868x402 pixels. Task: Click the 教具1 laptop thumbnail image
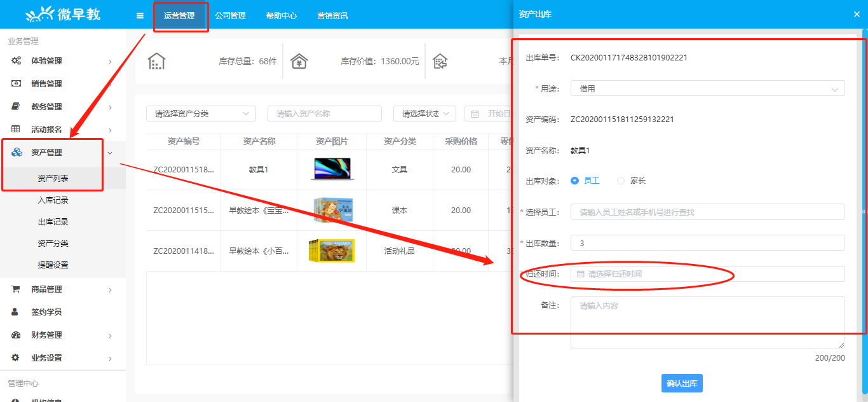click(x=333, y=170)
